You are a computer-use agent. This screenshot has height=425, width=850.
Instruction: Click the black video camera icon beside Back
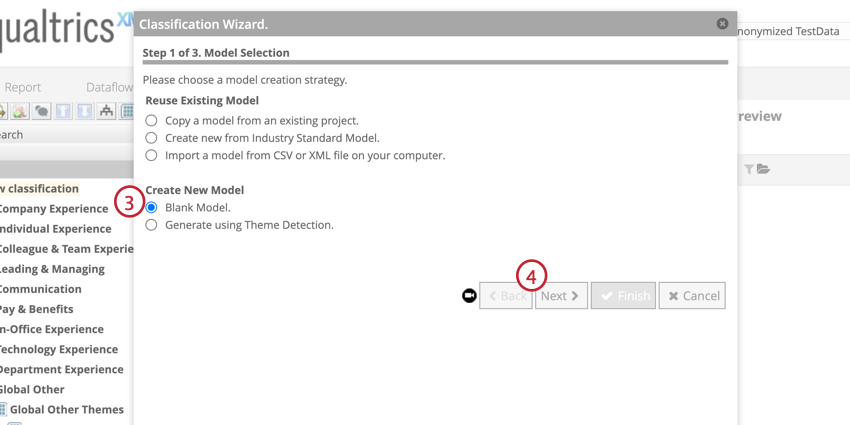click(469, 295)
